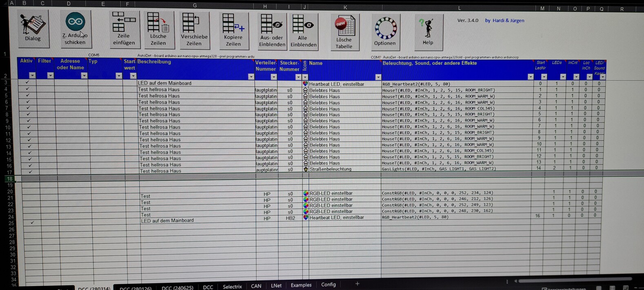Open the Aktiv column filter dropdown
This screenshot has width=644, height=290.
click(32, 75)
